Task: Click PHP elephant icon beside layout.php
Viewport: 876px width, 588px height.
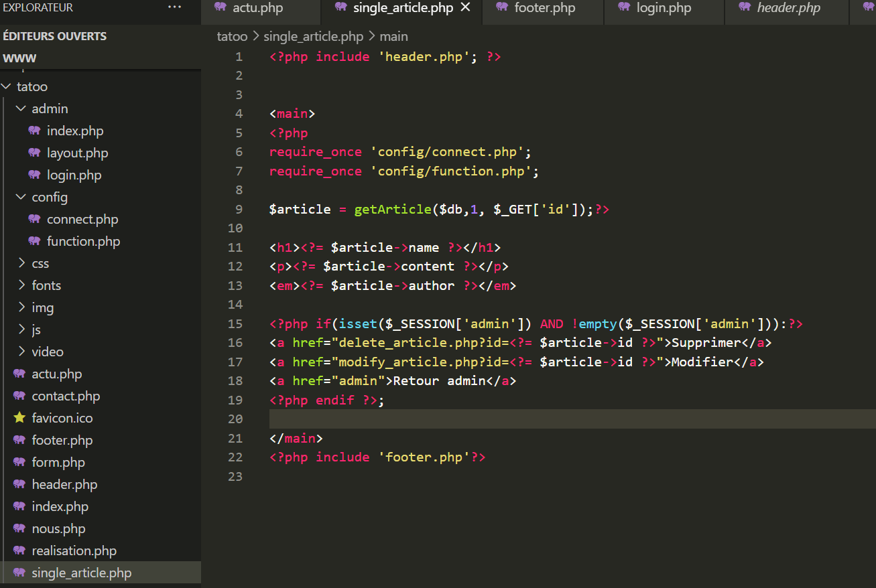Action: pyautogui.click(x=34, y=153)
